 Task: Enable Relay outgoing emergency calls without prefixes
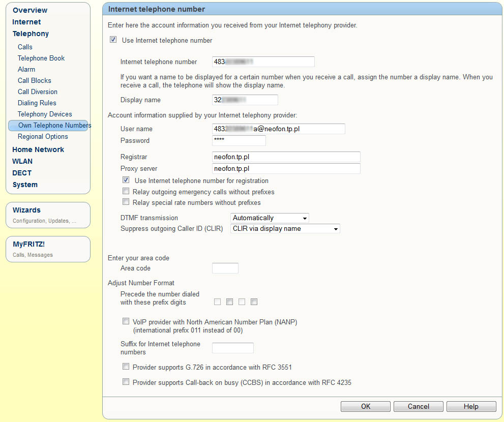(126, 191)
